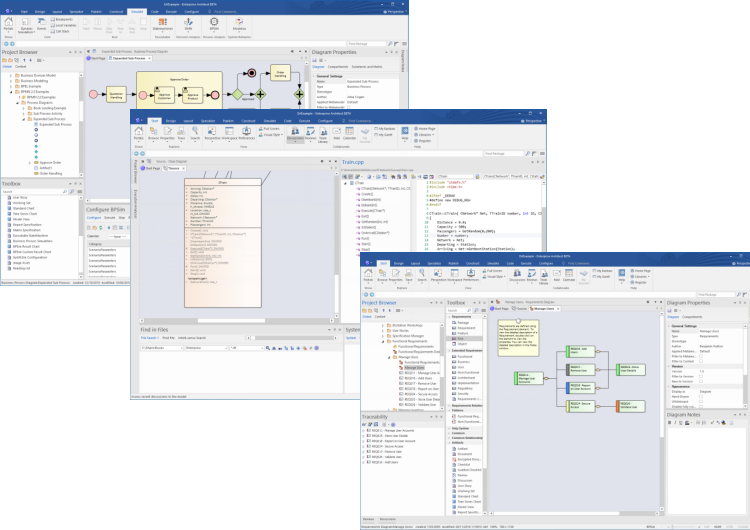Viewport: 750px width, 530px height.
Task: Open the BPSim process analysis icon
Action: (x=214, y=24)
